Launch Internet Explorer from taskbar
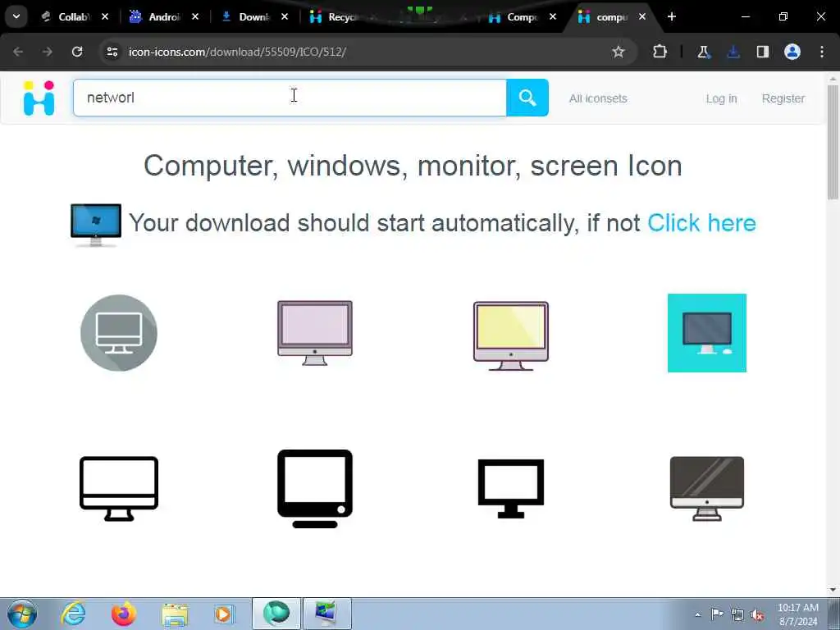Screen dimensions: 840x630 [x=73, y=614]
